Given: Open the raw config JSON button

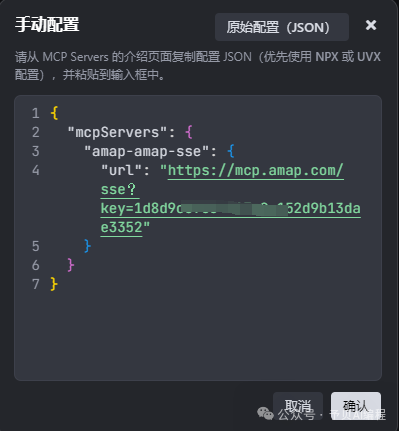Looking at the screenshot, I should (x=282, y=27).
